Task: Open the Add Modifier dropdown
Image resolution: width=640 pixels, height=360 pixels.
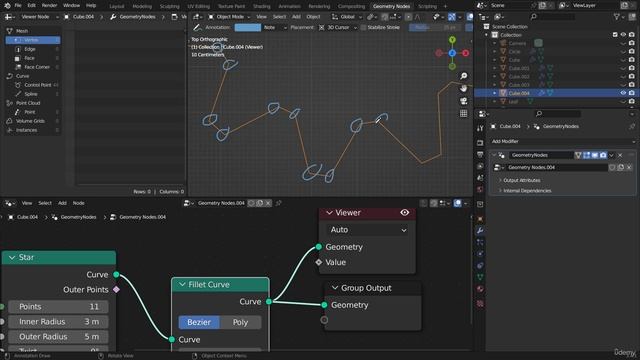Action: [562, 141]
